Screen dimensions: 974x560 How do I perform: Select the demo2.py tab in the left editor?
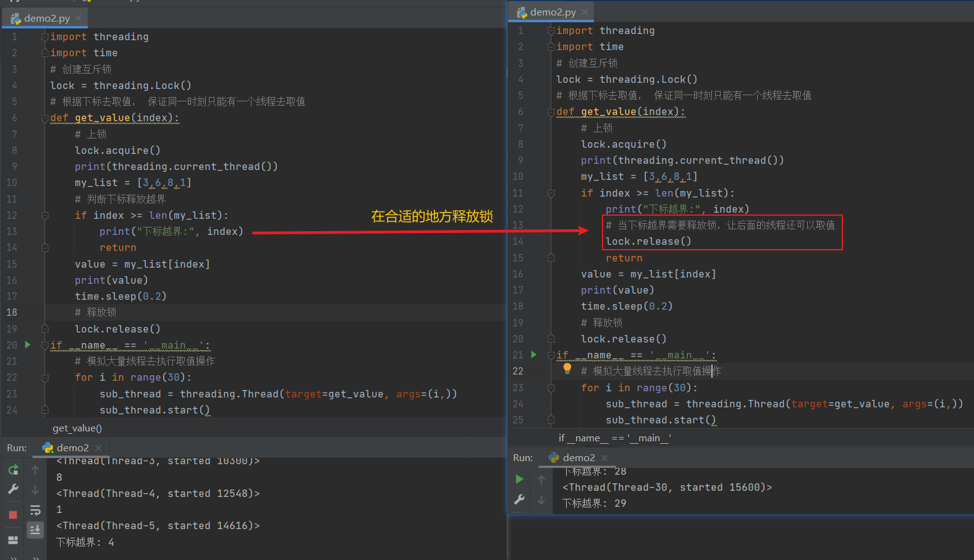point(46,19)
